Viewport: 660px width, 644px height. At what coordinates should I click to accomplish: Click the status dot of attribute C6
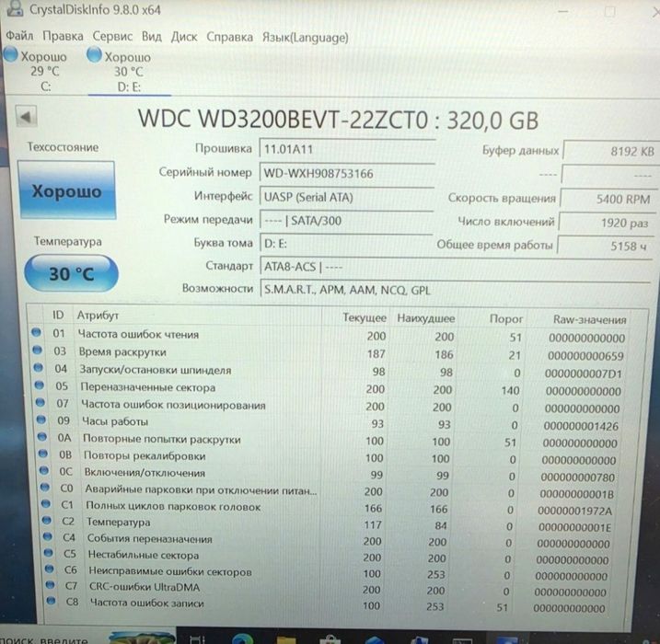pyautogui.click(x=50, y=569)
